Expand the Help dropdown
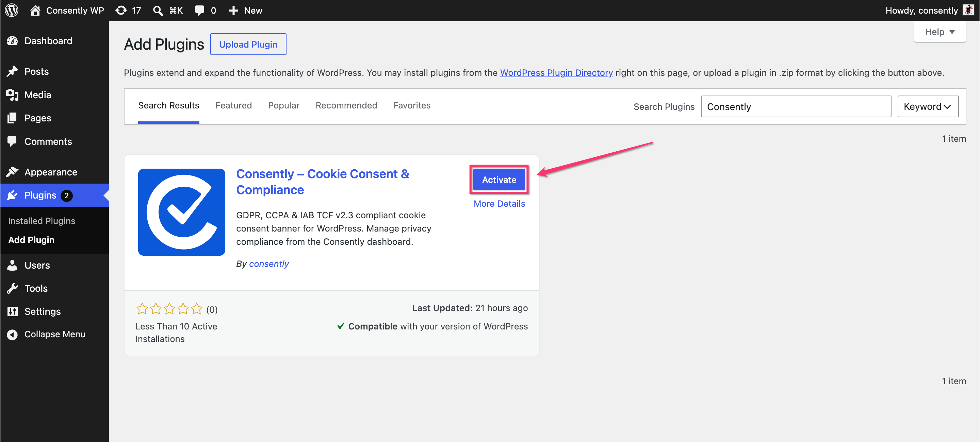Screen dimensions: 980x442 [940, 32]
